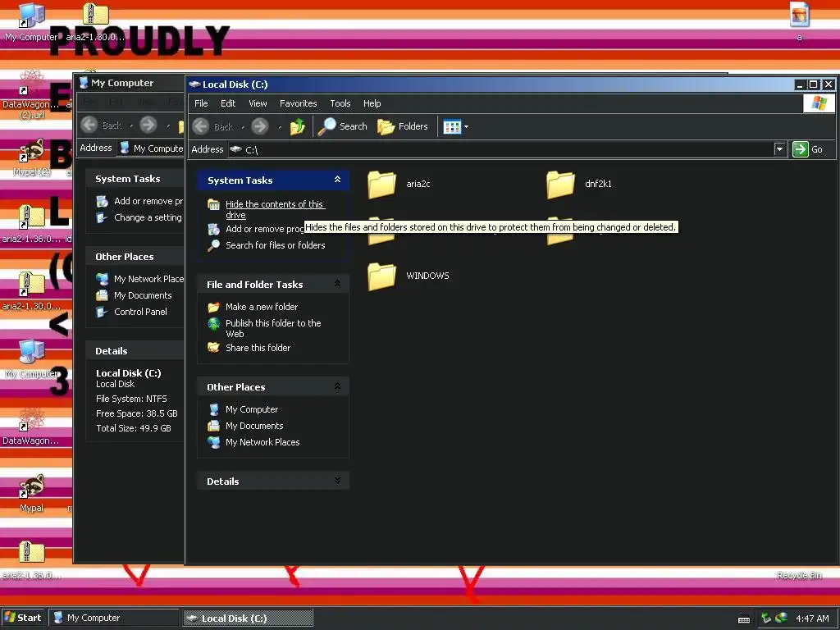Open the Recycle Bin on desktop
840x630 pixels.
point(799,575)
